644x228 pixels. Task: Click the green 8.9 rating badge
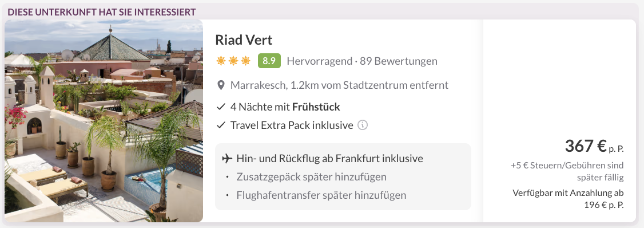tap(269, 61)
